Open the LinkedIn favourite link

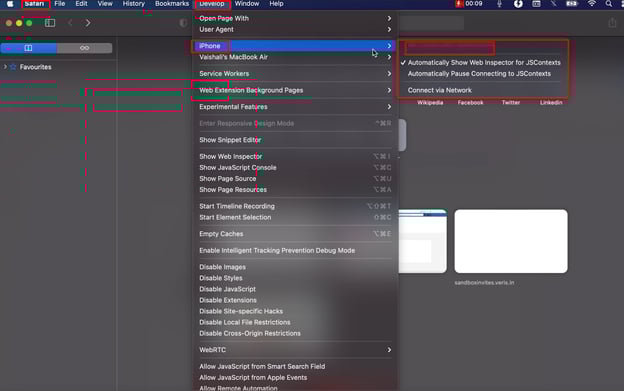coord(551,103)
